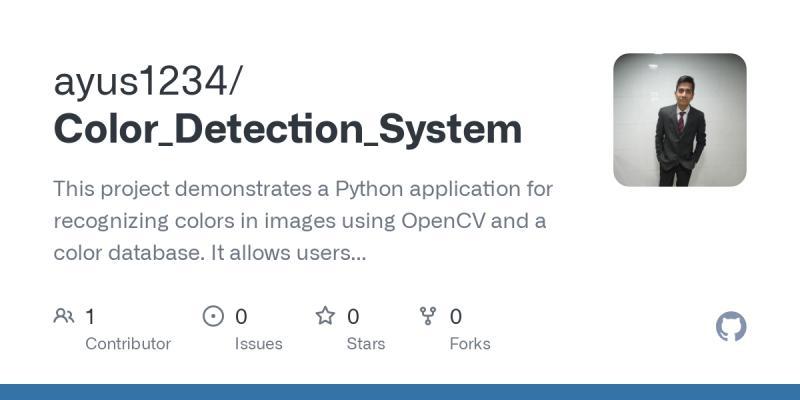Open the Color_Detection_System repository title

(288, 130)
